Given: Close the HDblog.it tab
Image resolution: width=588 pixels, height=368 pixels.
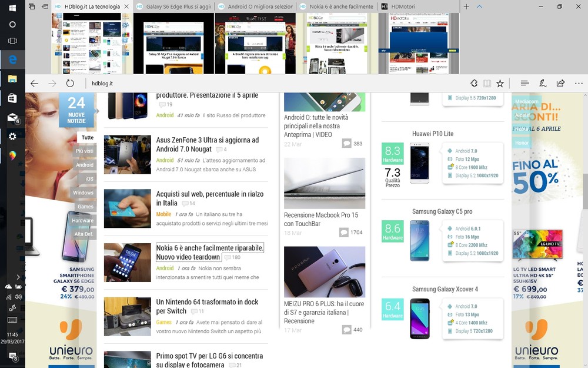Looking at the screenshot, I should [126, 6].
